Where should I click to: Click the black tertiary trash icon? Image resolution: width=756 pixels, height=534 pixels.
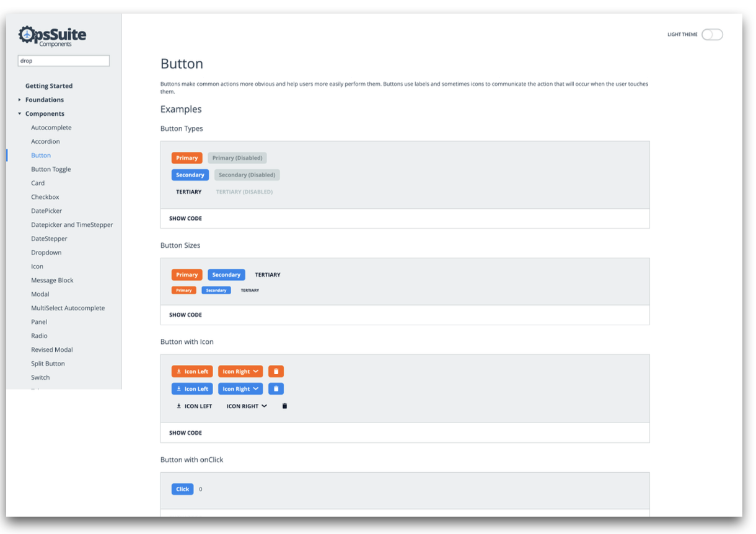(284, 406)
